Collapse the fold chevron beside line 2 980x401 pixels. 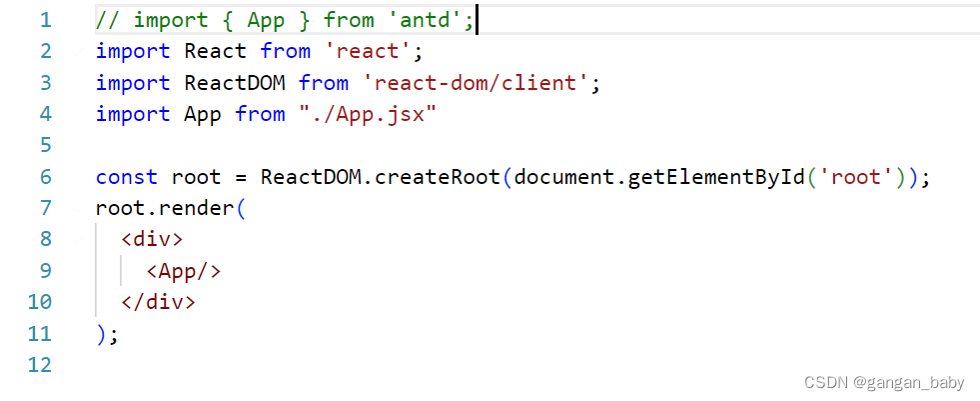(x=78, y=52)
